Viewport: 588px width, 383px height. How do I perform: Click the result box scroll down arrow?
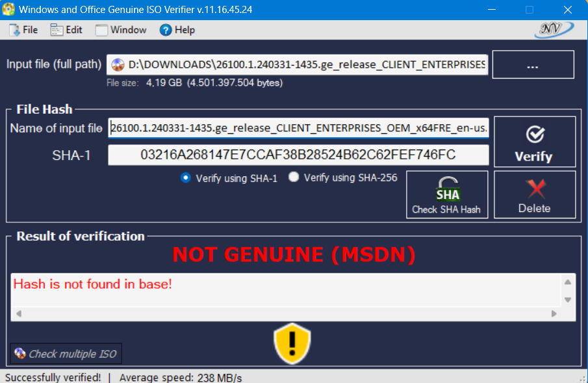click(x=568, y=300)
